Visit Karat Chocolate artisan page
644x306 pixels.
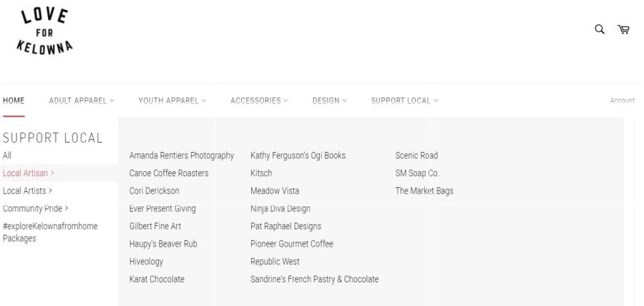coord(157,279)
